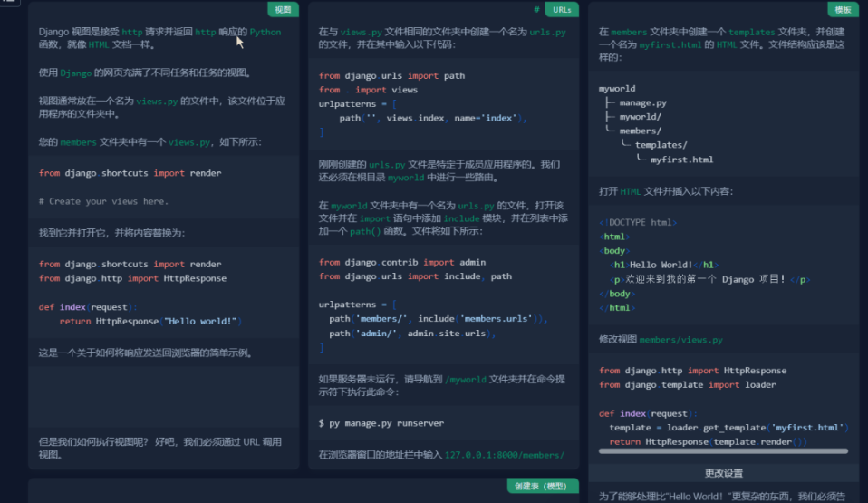Viewport: 868px width, 503px height.
Task: Click the "from django.urls import include, path" line
Action: 415,276
